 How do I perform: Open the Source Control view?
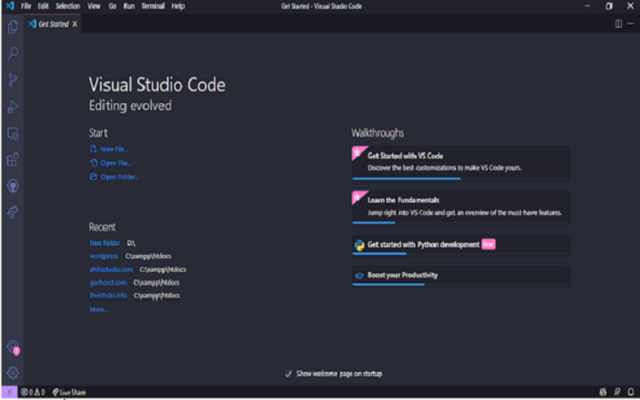[13, 80]
